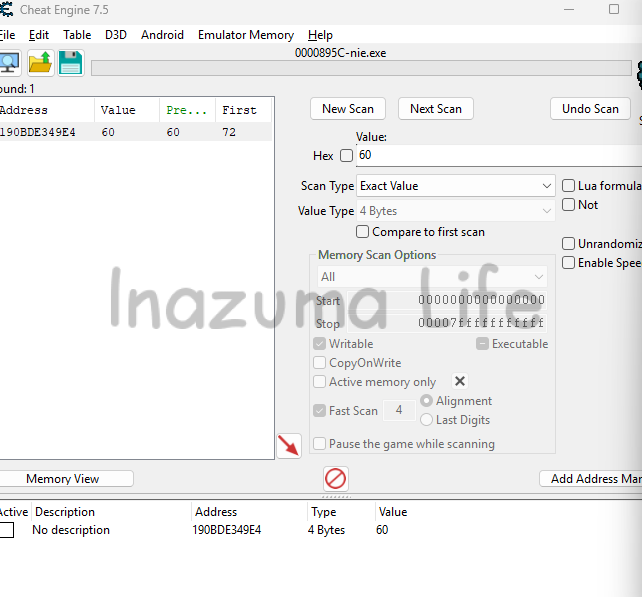Screen dimensions: 642x597
Task: Click the red no-entry clear list icon
Action: coord(336,479)
